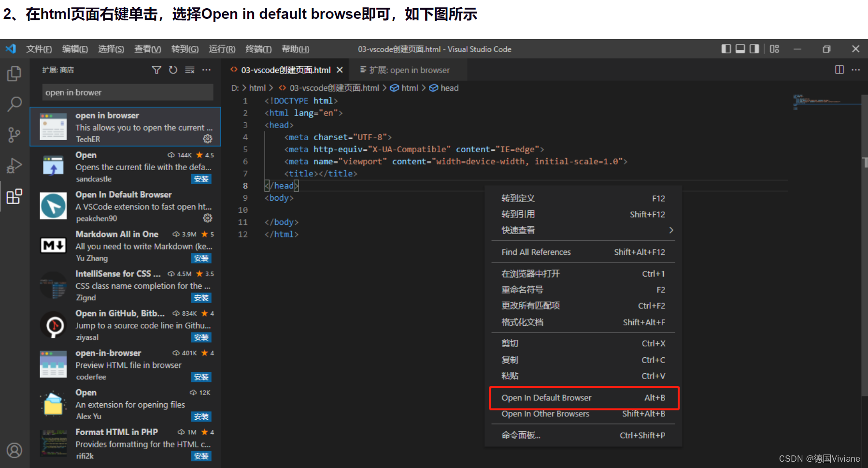Refresh the extensions list
The image size is (868, 468).
pos(173,70)
